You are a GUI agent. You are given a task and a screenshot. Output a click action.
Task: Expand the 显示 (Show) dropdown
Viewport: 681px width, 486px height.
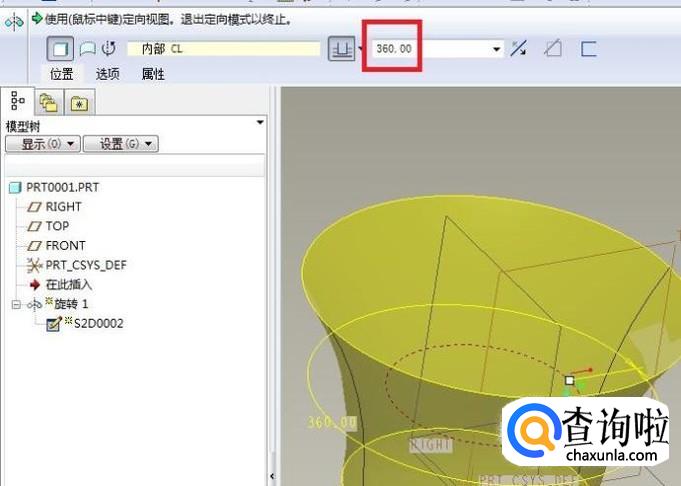[42, 144]
